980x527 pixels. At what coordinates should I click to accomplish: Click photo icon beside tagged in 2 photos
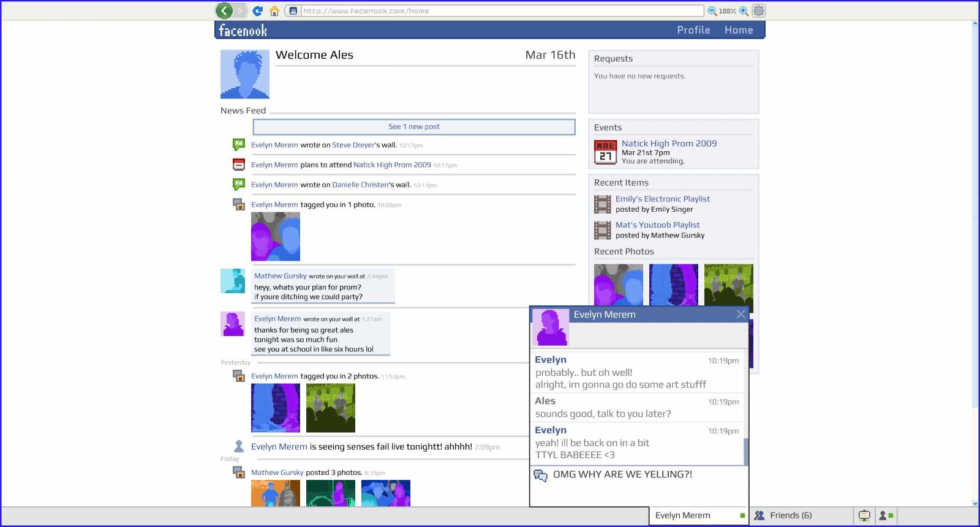(239, 376)
